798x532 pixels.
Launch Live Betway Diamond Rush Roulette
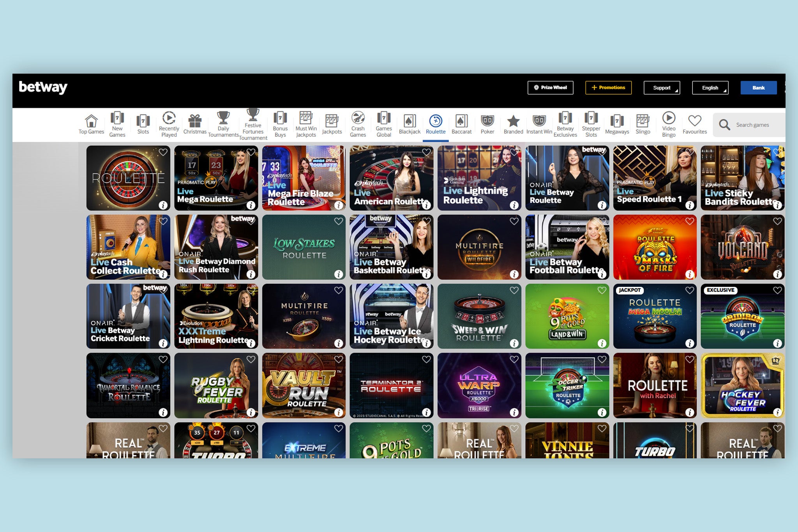click(216, 247)
